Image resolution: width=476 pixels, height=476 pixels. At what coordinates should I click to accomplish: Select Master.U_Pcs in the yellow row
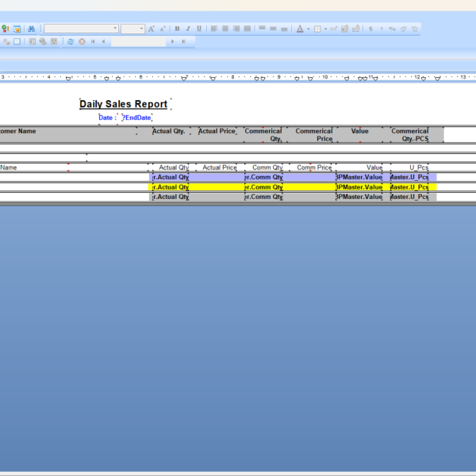[x=409, y=187]
